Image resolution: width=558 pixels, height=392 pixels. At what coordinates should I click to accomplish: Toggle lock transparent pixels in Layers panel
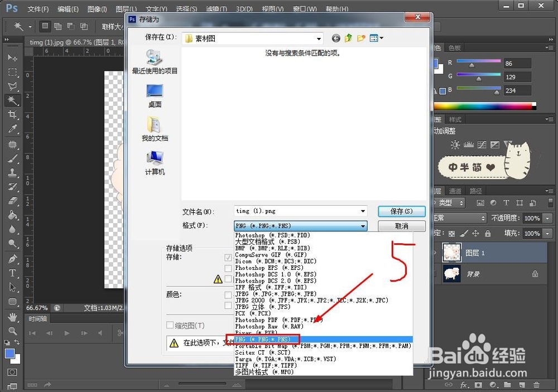coord(452,233)
